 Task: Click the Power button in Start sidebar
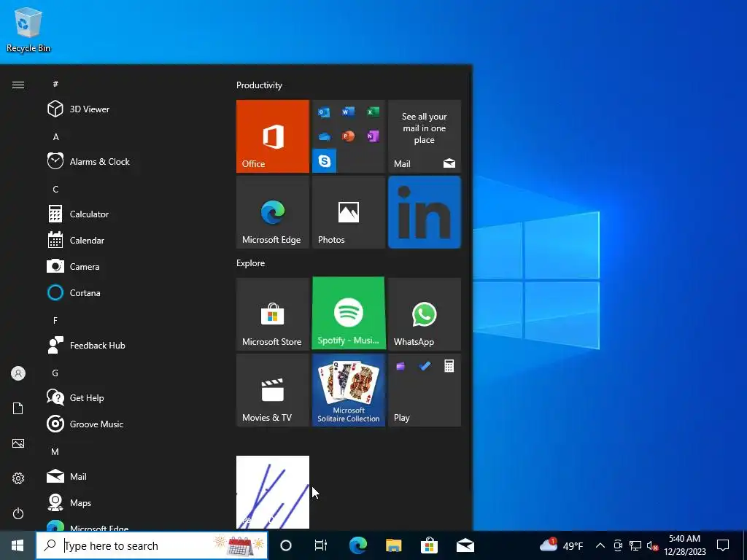click(x=18, y=513)
